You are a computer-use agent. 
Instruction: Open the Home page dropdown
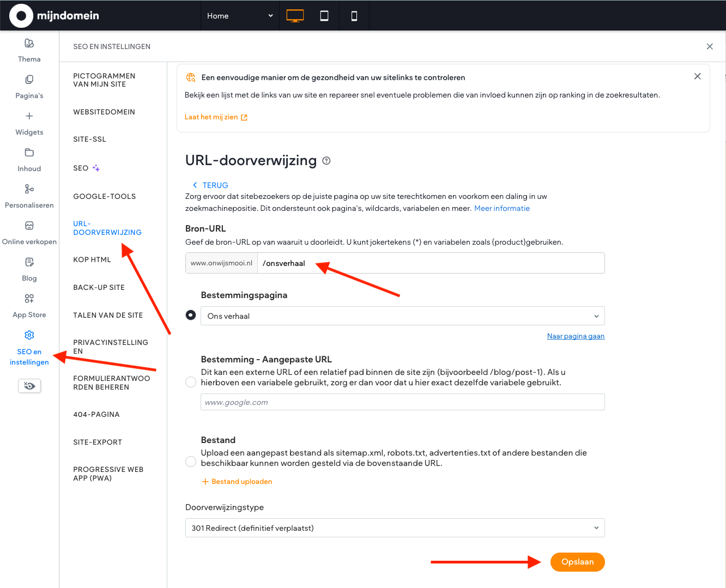(x=240, y=16)
